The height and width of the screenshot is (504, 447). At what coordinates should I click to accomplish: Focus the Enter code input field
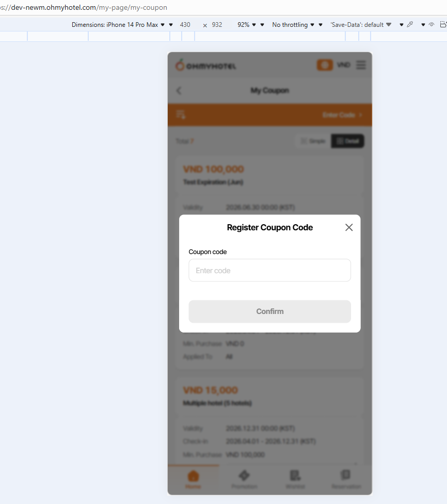click(269, 270)
